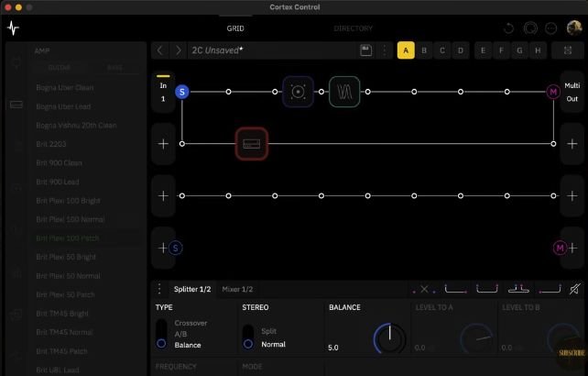Activate scene H
This screenshot has height=376, width=588.
pos(538,50)
